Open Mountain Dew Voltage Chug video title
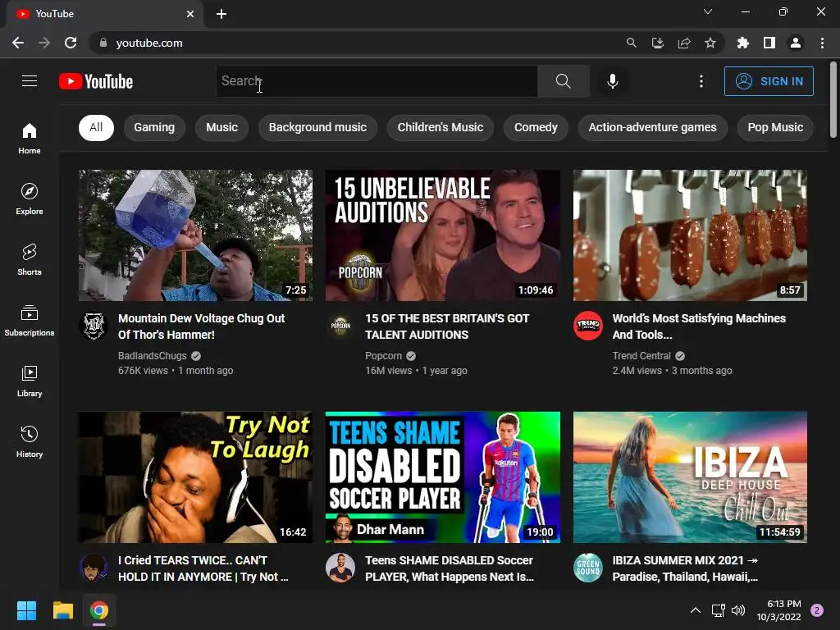 [202, 326]
